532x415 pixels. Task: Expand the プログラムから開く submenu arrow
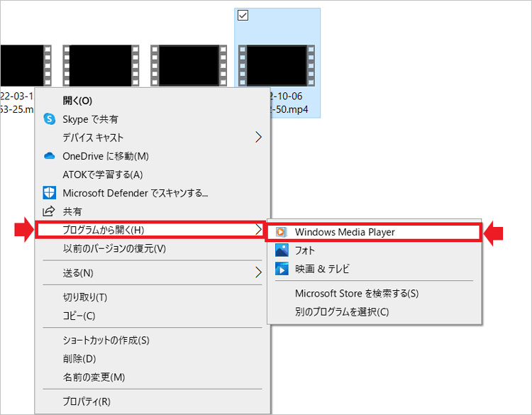click(258, 230)
